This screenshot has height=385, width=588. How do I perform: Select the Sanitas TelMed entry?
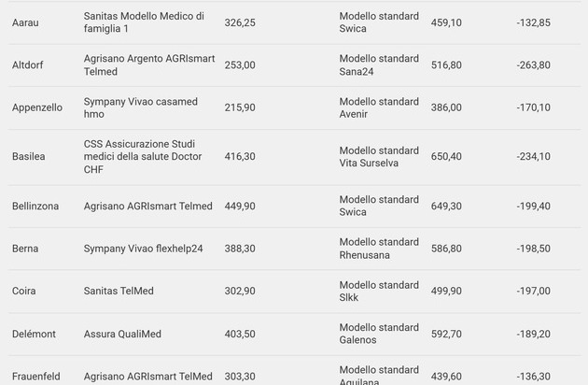[119, 291]
